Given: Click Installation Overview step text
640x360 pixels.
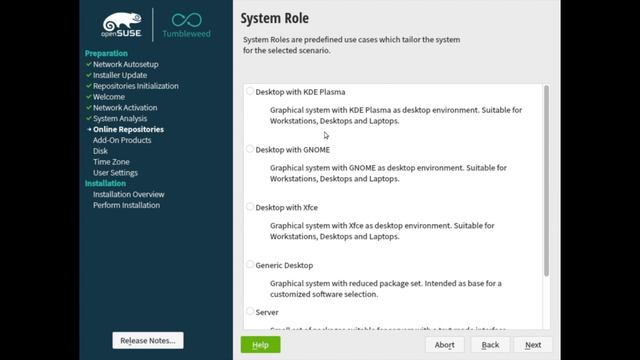Looking at the screenshot, I should point(129,194).
